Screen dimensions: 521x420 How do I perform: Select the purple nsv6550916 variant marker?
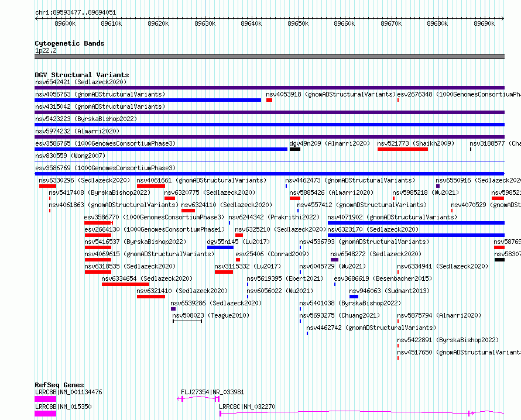[x=438, y=186]
